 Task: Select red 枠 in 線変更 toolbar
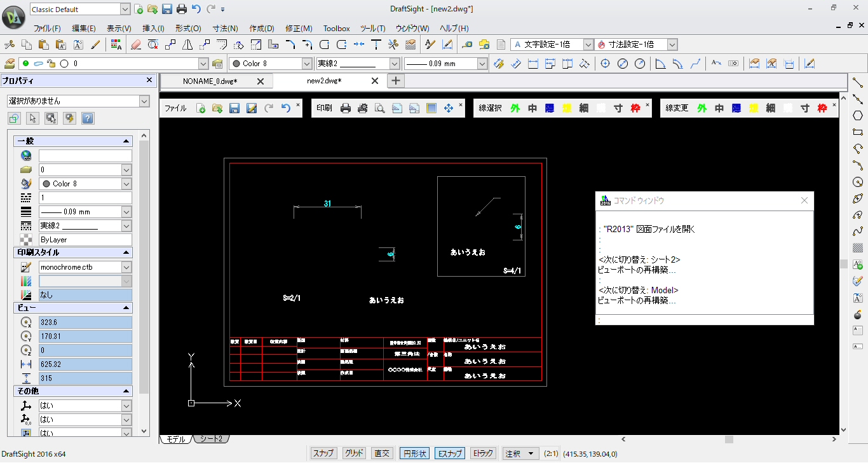822,108
